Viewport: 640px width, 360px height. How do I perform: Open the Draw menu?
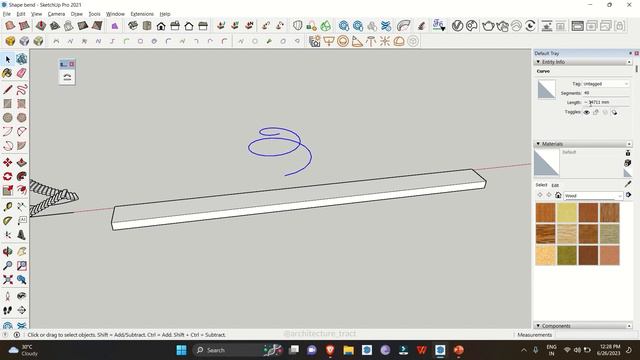tap(77, 14)
